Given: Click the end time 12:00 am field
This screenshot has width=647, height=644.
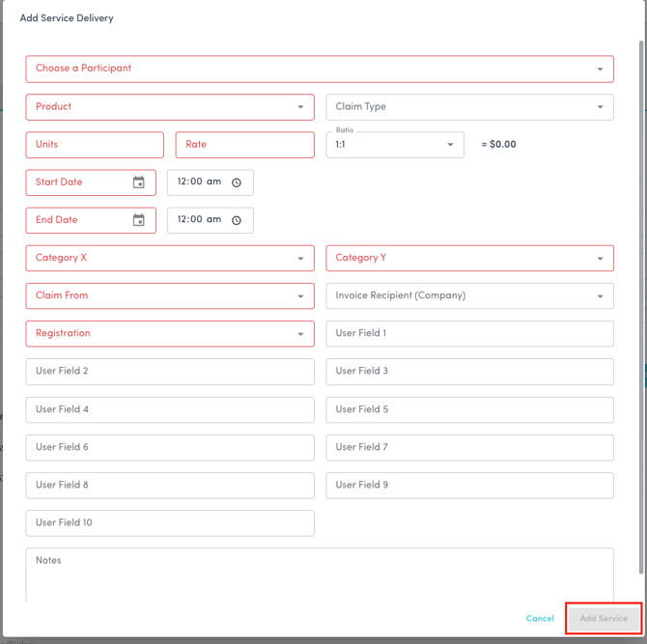Looking at the screenshot, I should (210, 220).
